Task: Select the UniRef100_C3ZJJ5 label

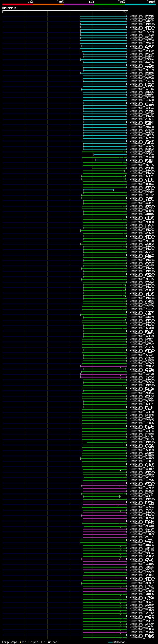Action: coord(142,279)
